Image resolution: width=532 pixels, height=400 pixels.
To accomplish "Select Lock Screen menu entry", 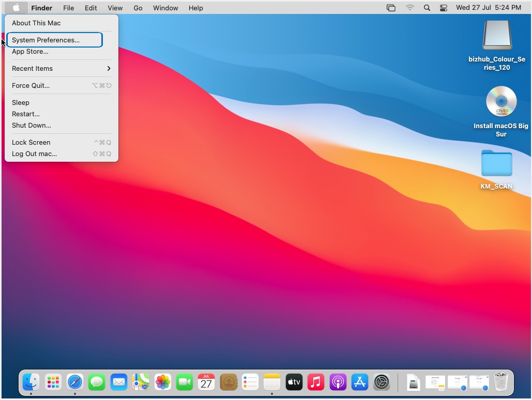I will 31,142.
